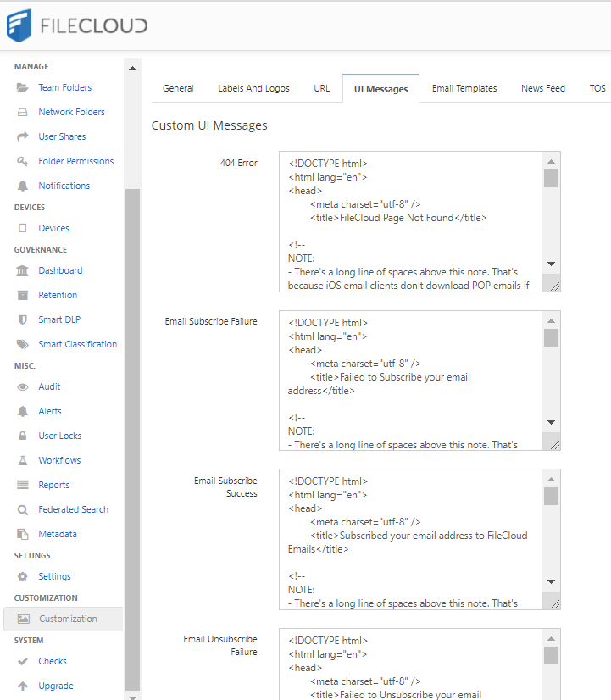Screen dimensions: 611x700
Task: Click the Folder Permissions key icon
Action: click(x=24, y=161)
